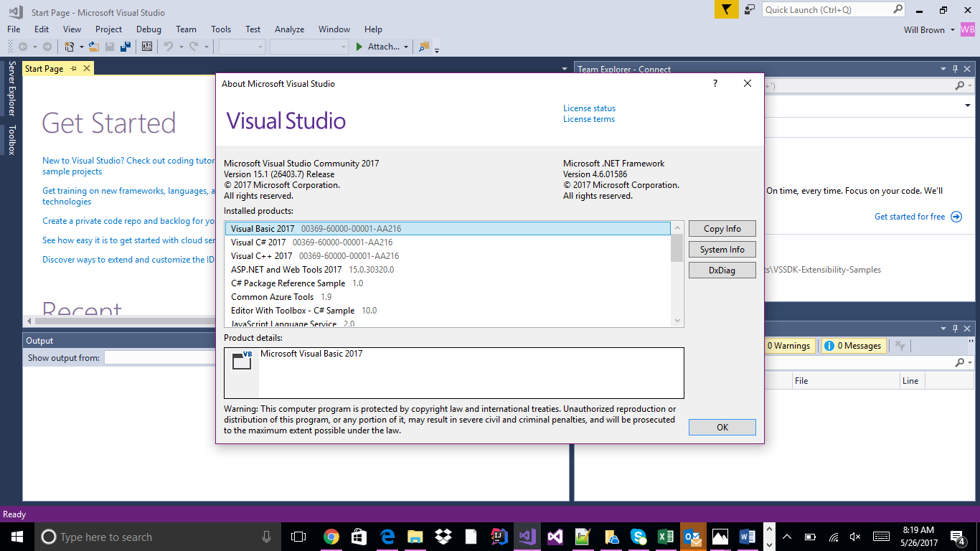Click the performance diagnostics chart toolbar icon
980x551 pixels.
tap(147, 47)
